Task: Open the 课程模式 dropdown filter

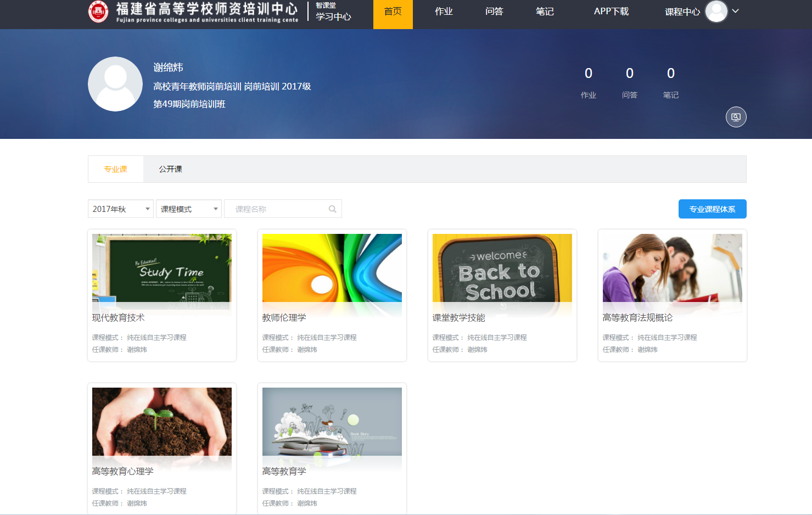Action: click(189, 209)
